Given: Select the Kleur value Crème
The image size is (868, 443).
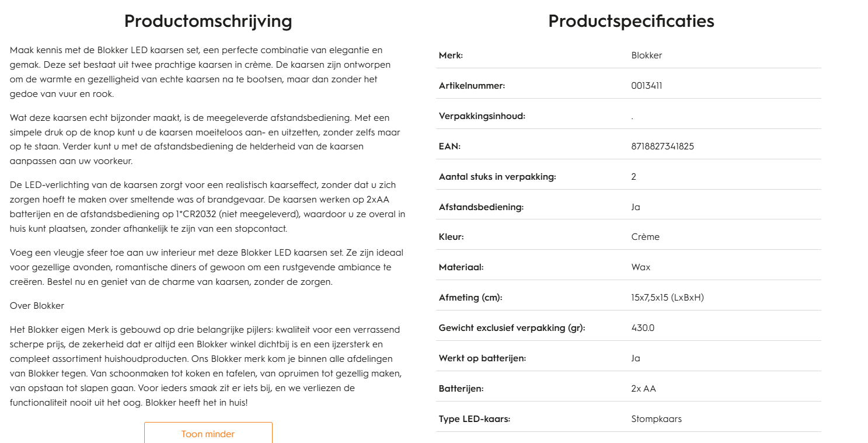Looking at the screenshot, I should click(x=645, y=237).
